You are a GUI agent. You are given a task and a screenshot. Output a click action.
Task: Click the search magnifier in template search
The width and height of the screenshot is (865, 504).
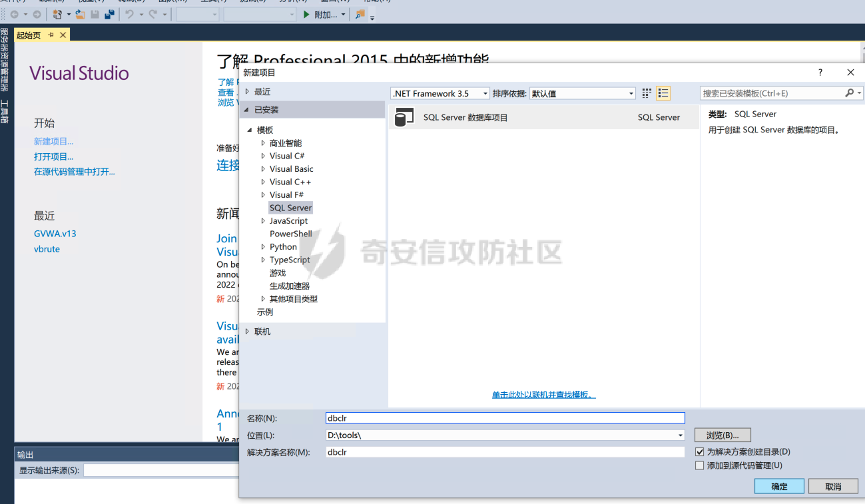[849, 93]
